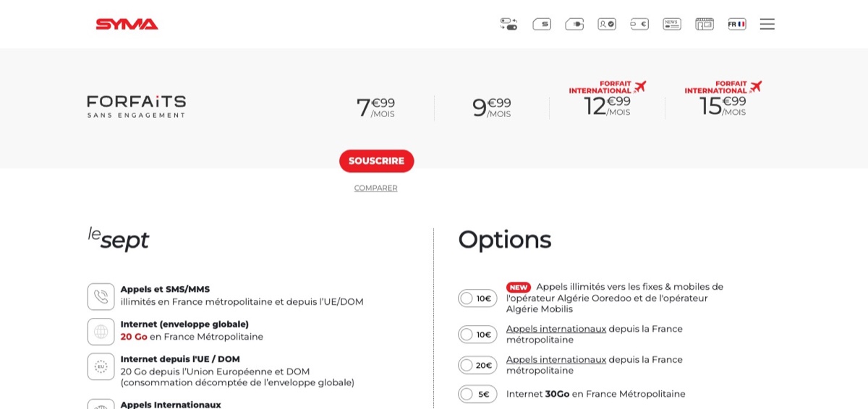Open the SIM card icon with S
This screenshot has width=868, height=409.
tap(542, 24)
